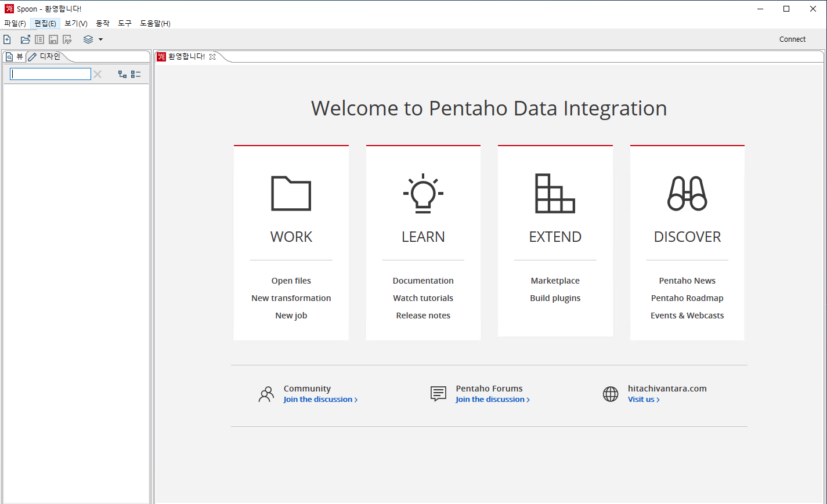
Task: Click the Explore repository toolbar icon
Action: pos(39,39)
